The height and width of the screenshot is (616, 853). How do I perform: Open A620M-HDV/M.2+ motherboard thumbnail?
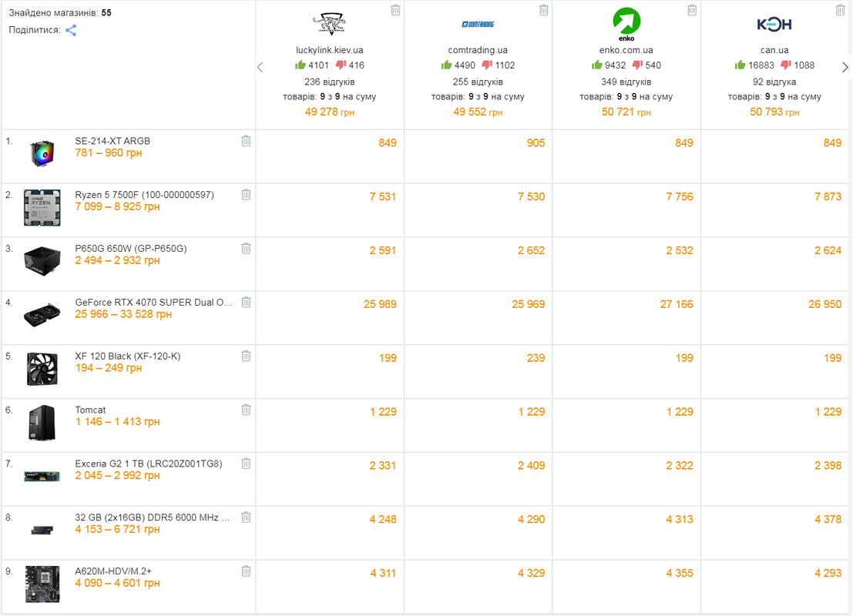click(42, 584)
